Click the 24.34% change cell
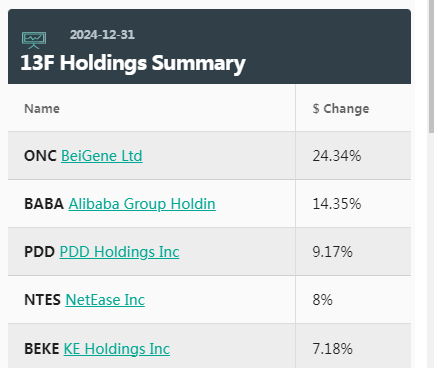 pyautogui.click(x=337, y=156)
